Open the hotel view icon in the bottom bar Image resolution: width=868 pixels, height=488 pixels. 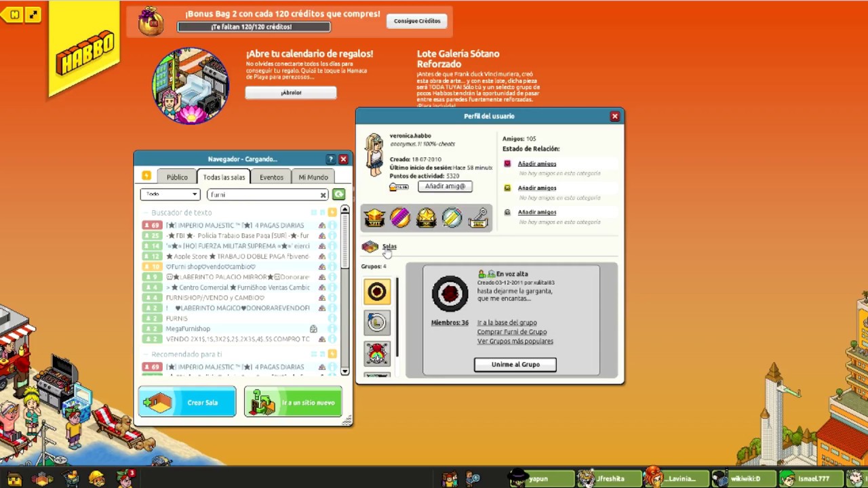[14, 479]
